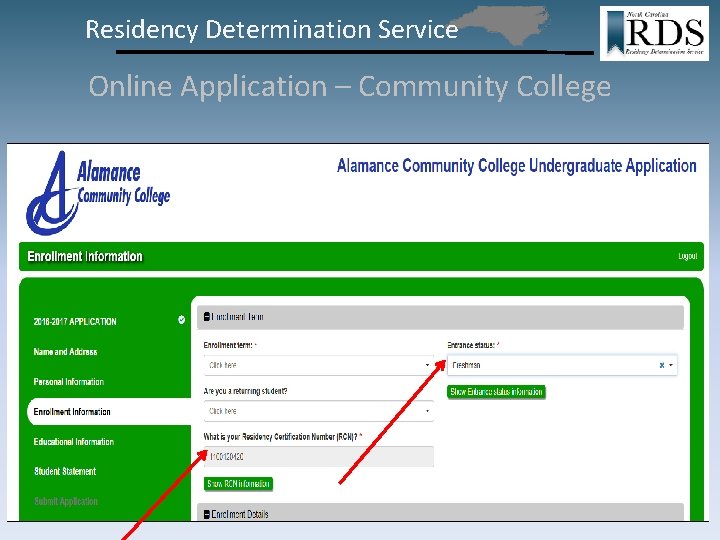Click Show RCN information button
This screenshot has height=540, width=720.
[x=238, y=484]
